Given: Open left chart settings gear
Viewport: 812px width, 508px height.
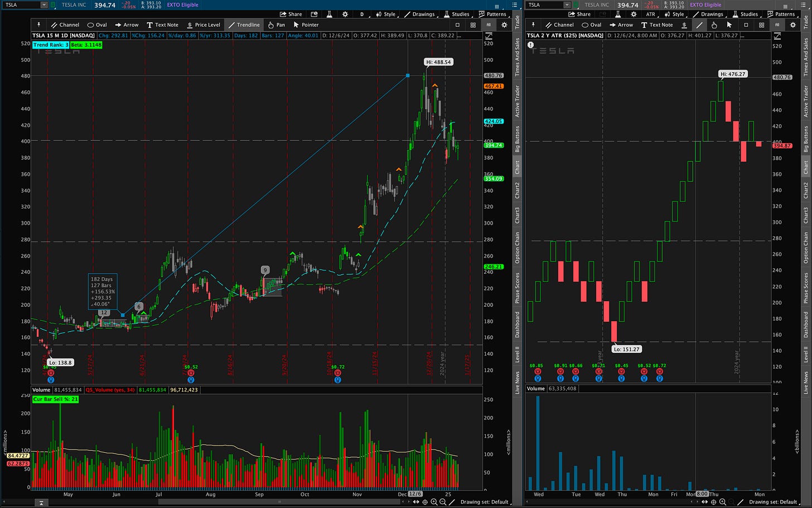Looking at the screenshot, I should point(345,14).
